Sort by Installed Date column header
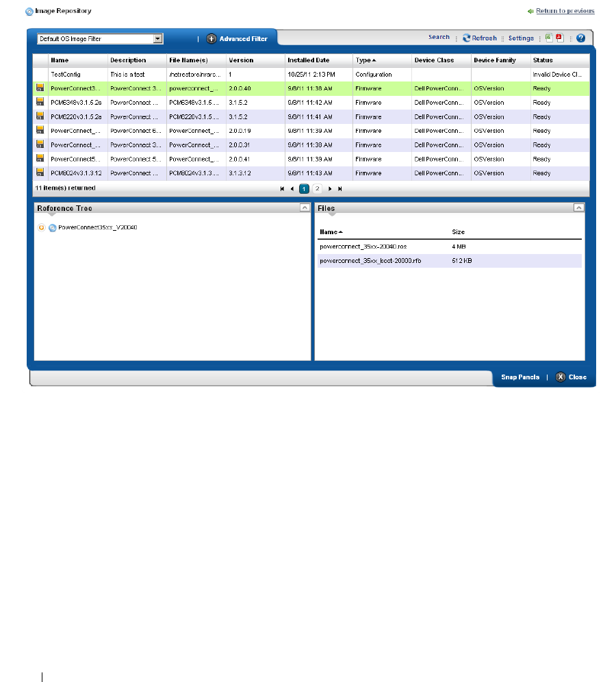 click(308, 60)
